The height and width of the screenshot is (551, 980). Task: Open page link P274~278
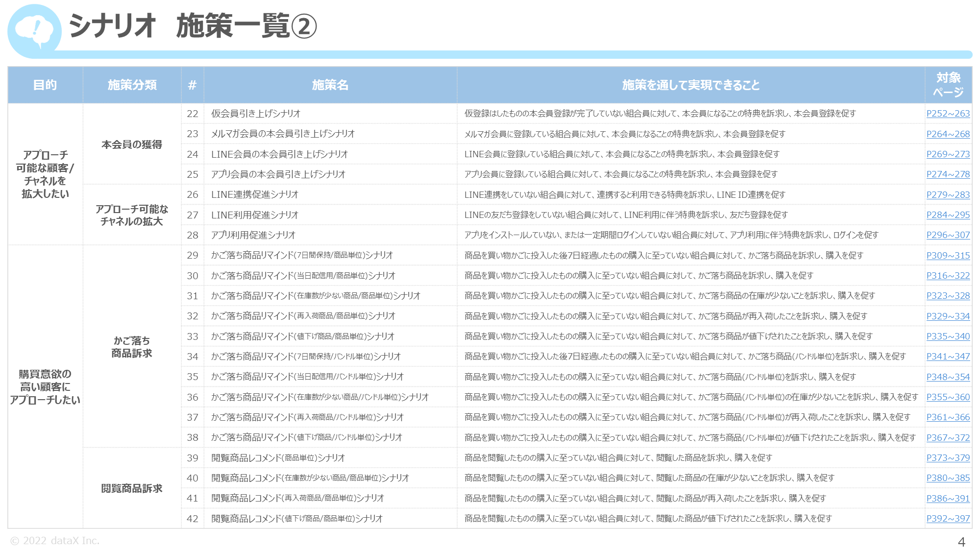[x=948, y=174]
